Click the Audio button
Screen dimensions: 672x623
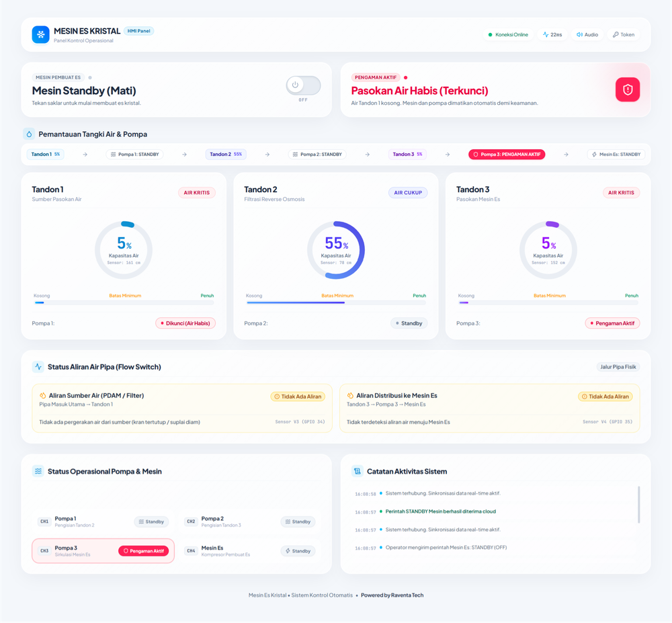point(587,35)
